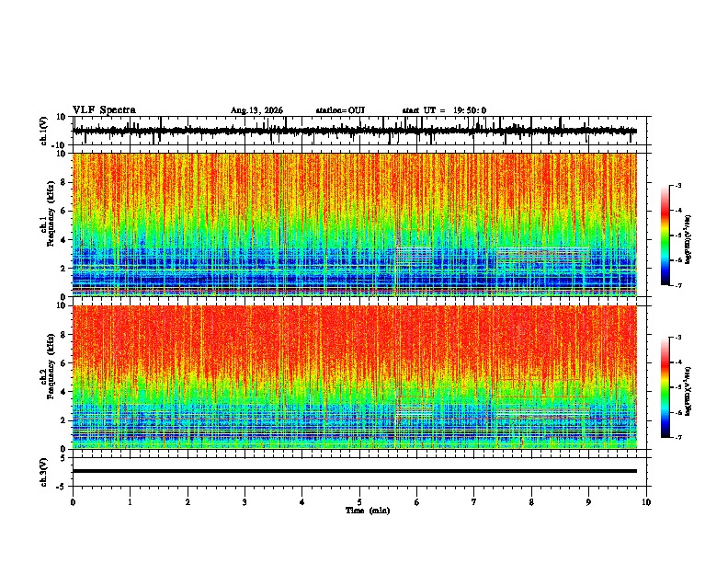Click time-axis tick label "0"
728x563 pixels.
click(73, 502)
